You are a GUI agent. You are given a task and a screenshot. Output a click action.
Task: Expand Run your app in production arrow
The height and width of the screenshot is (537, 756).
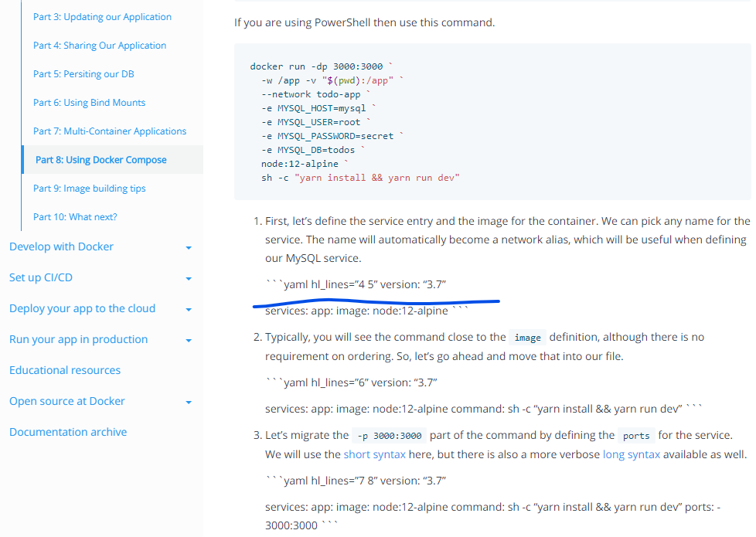click(189, 340)
